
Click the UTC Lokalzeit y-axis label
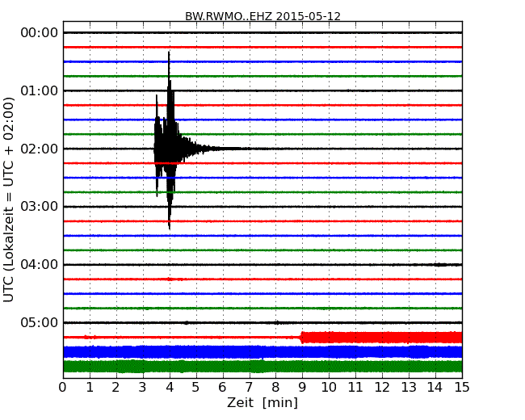click(9, 199)
